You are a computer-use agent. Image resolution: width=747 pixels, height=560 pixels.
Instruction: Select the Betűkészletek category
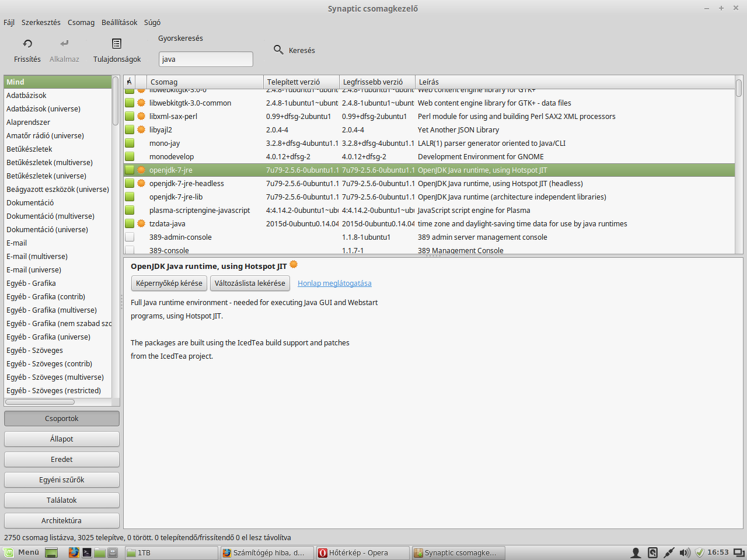point(58,149)
